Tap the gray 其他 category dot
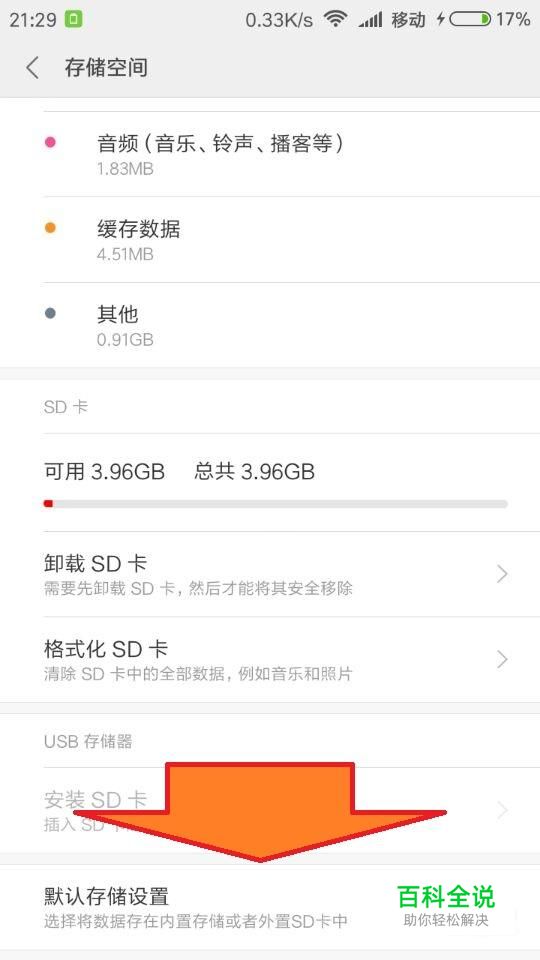This screenshot has width=540, height=960. (50, 313)
